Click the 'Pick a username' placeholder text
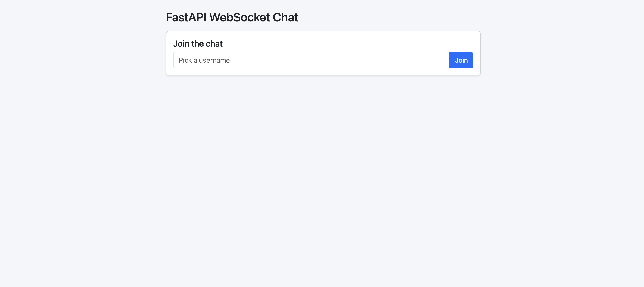 coord(204,60)
